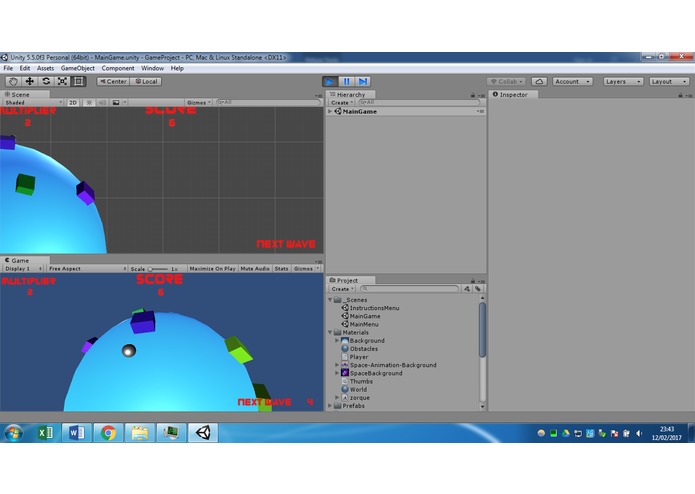Select MainGame scene in Project

361,316
